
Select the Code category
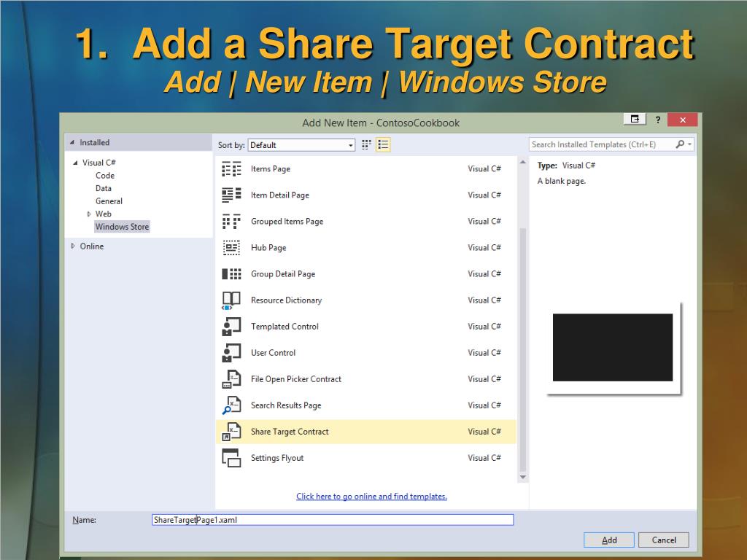(105, 176)
